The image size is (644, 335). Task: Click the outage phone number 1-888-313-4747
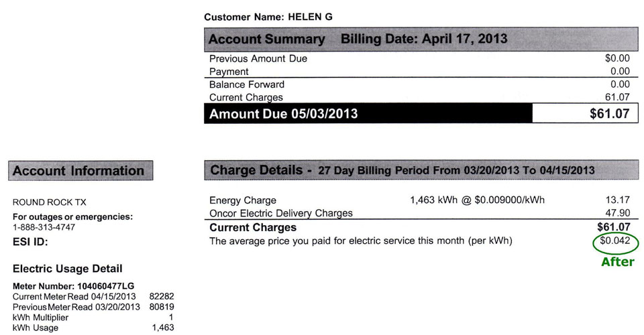click(x=44, y=228)
